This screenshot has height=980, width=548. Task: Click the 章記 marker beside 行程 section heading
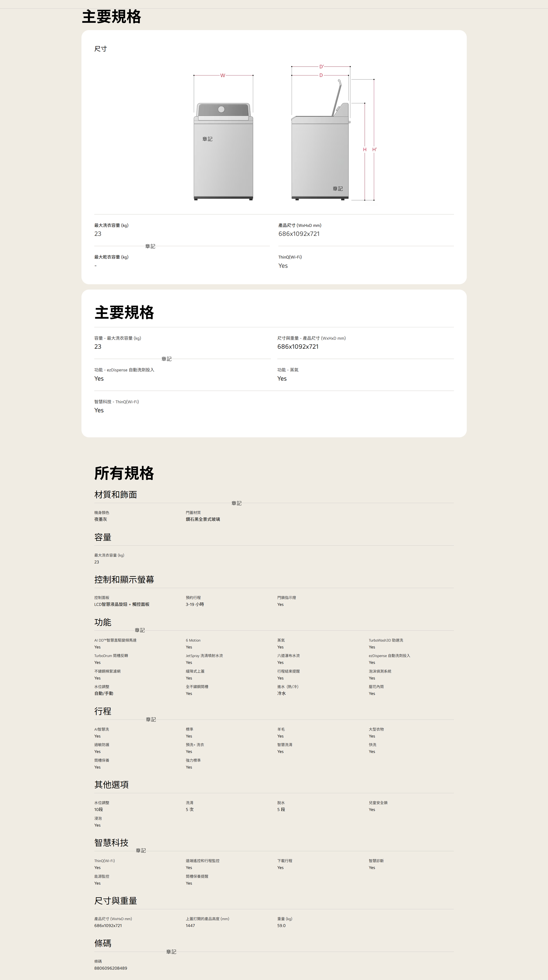[151, 720]
